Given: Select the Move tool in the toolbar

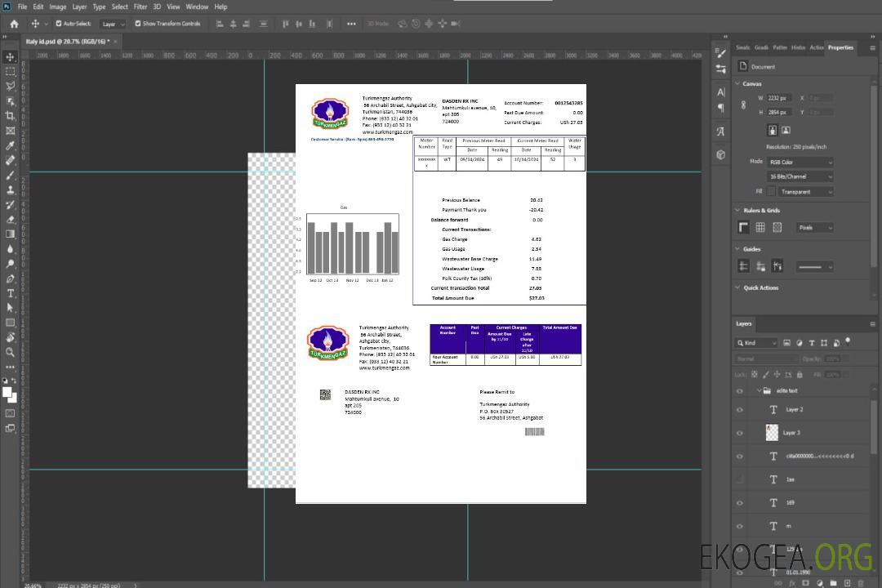Looking at the screenshot, I should click(x=10, y=57).
